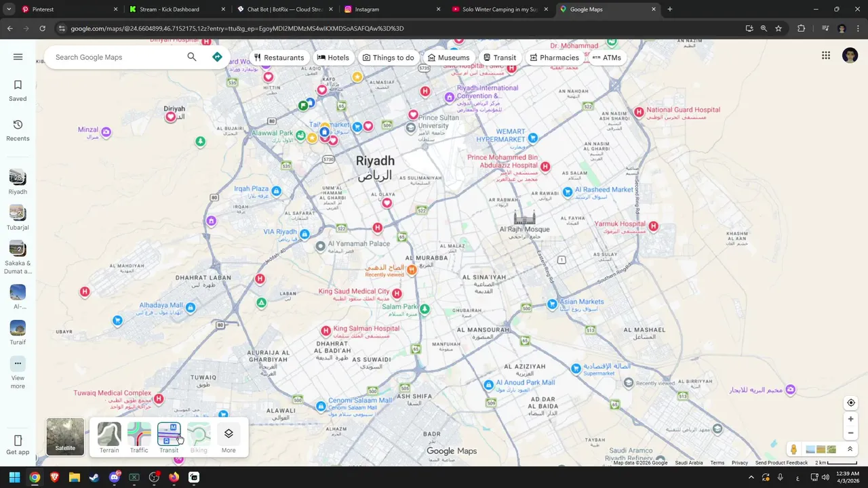Show hidden system tray icons
The height and width of the screenshot is (488, 868).
coord(751,477)
